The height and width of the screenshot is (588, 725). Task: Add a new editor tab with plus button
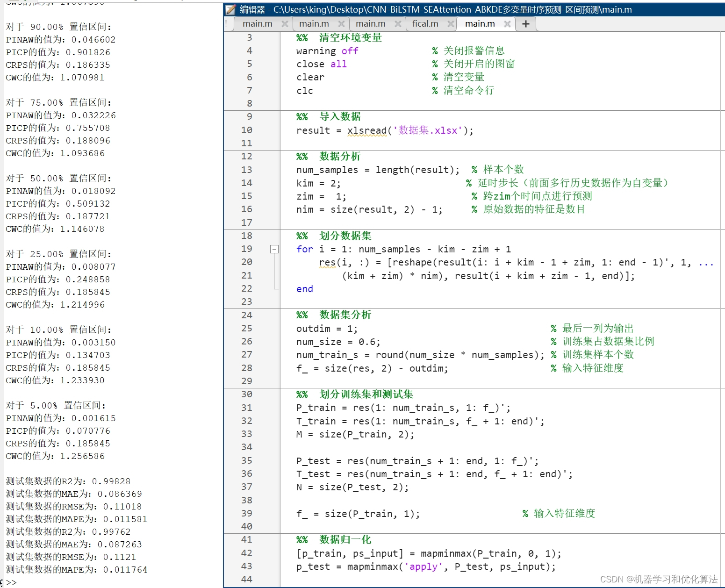pos(526,24)
